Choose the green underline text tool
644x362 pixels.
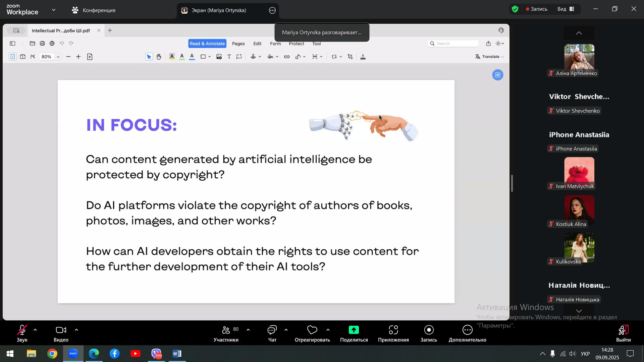click(182, 57)
